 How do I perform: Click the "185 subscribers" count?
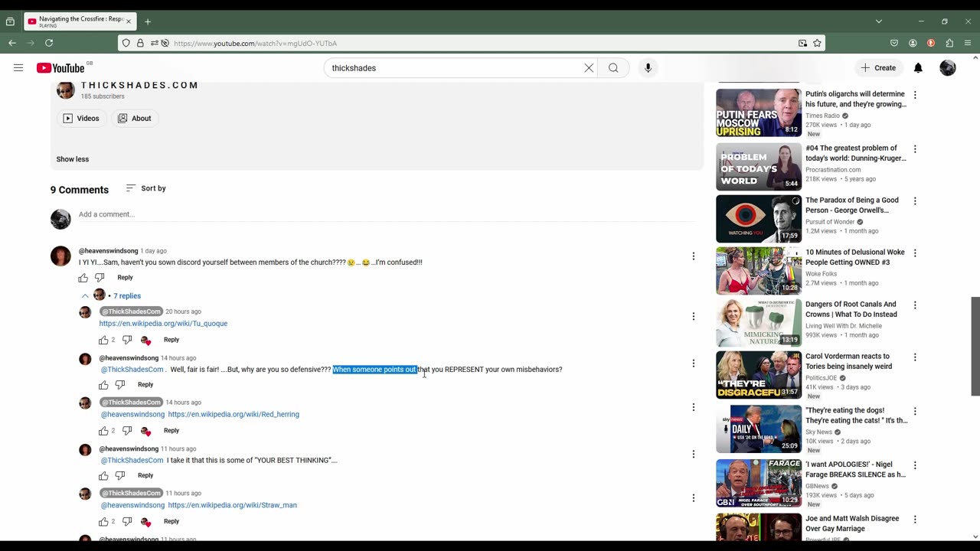click(x=103, y=96)
